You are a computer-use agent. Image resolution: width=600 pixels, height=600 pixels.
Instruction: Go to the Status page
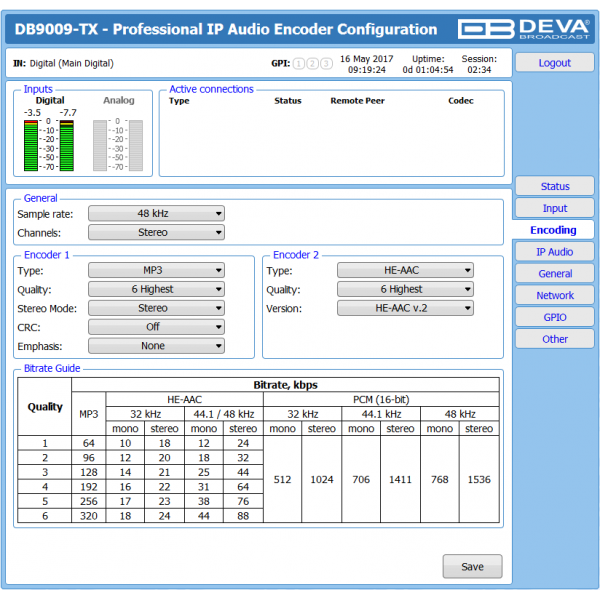554,186
